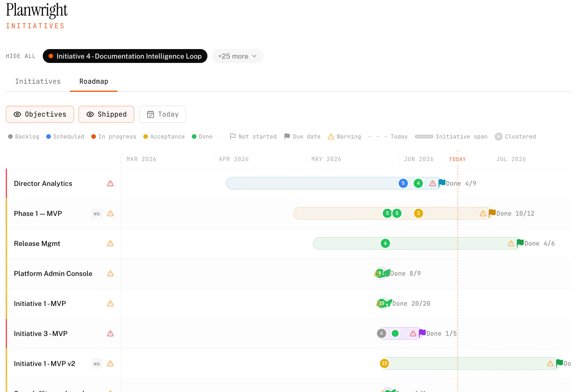576x392 pixels.
Task: Click blue scheduled cluster 5 on Director Analytics
Action: tap(403, 183)
